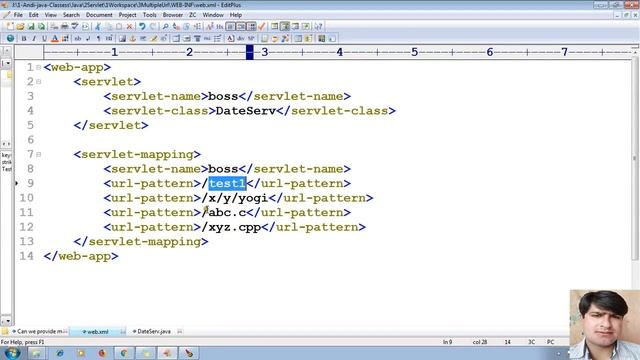
Task: Open the Project menu
Action: 127,15
